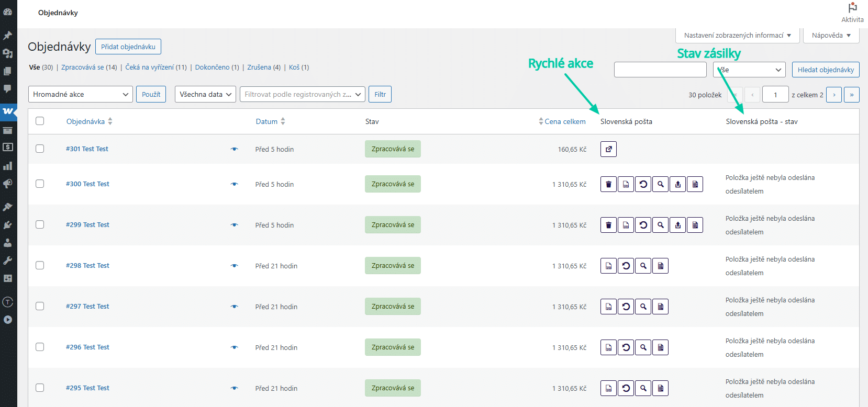Viewport: 868px width, 407px height.
Task: Open the Media icon in sidebar
Action: click(8, 53)
